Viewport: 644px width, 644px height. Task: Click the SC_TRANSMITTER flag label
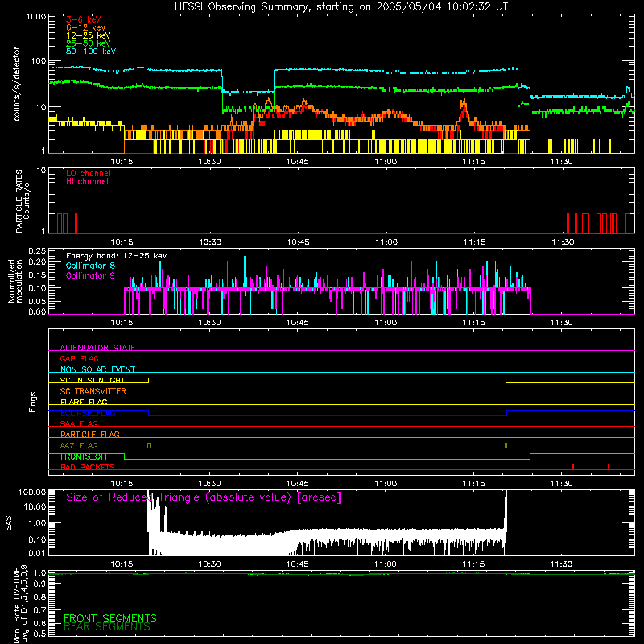[93, 391]
